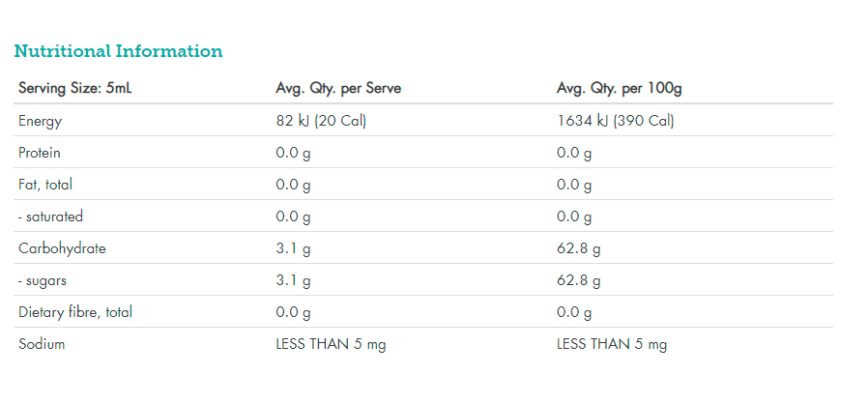Screen dimensions: 868x404
Task: Select the Sodium row label
Action: 42,344
